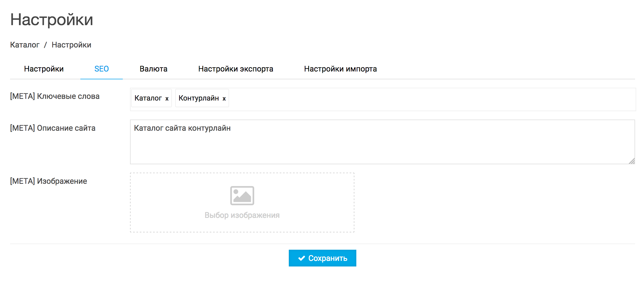Select the SEO tab
Viewport: 644px width, 281px height.
[102, 69]
